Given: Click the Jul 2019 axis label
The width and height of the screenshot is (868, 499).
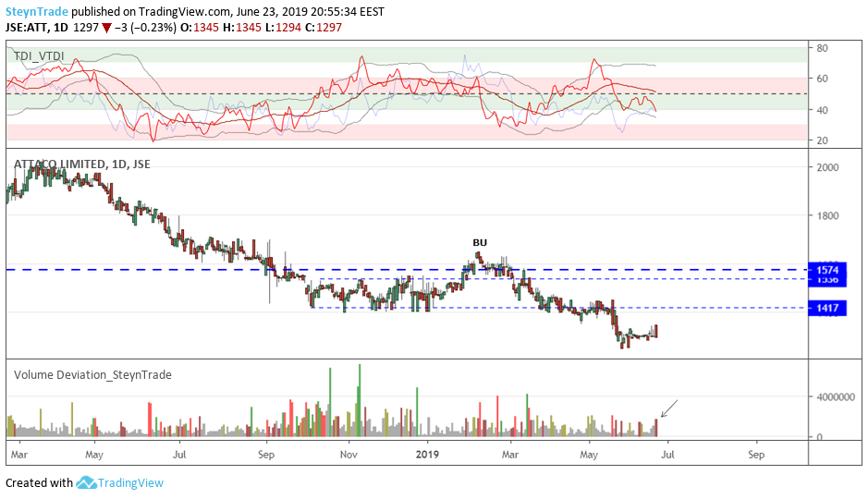Looking at the screenshot, I should click(667, 455).
